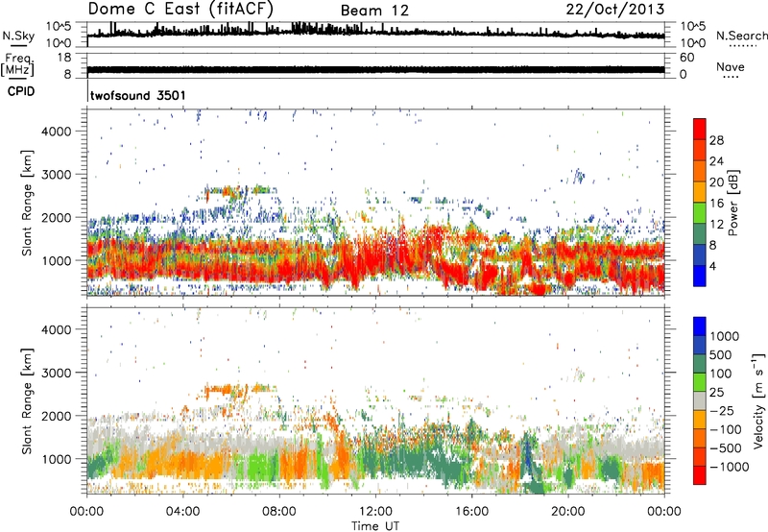Click the 'Nave' legend label
The image size is (768, 532).
point(731,66)
